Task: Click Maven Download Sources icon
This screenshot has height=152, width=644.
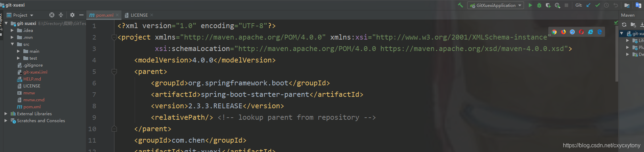Action: coord(642,25)
